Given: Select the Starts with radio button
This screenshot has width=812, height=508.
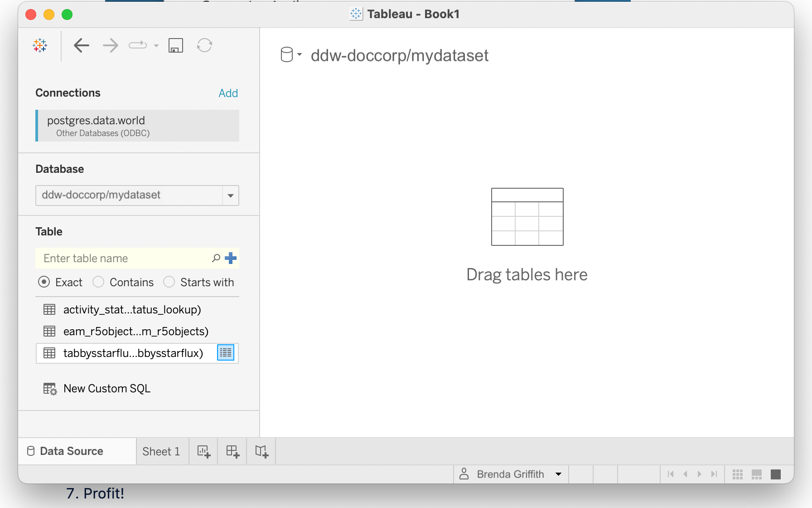Looking at the screenshot, I should (x=169, y=282).
